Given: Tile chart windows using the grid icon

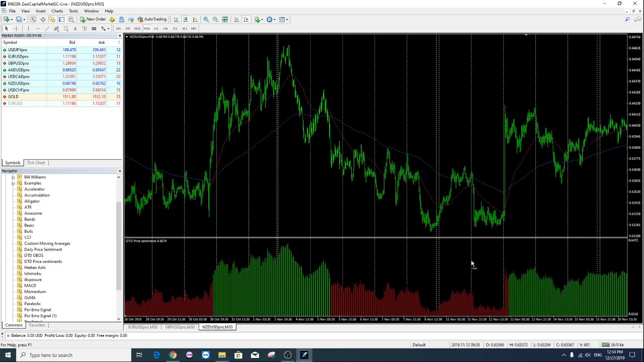Looking at the screenshot, I should [224, 19].
